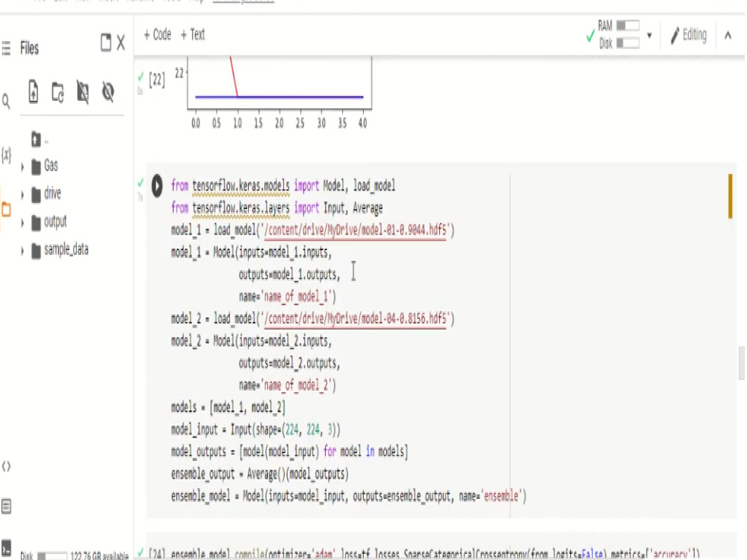Click the ensemble_output Average() line

(x=260, y=474)
